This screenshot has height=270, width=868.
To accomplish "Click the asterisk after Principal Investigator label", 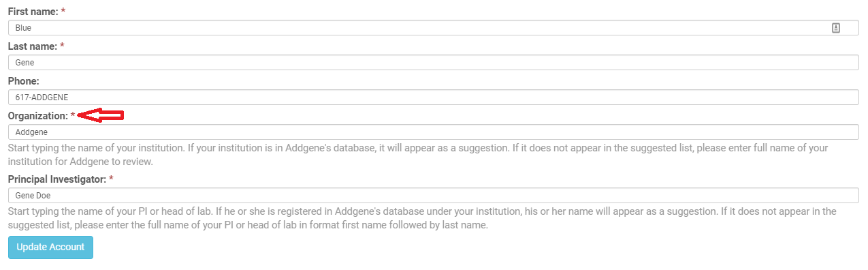I will coord(111,179).
